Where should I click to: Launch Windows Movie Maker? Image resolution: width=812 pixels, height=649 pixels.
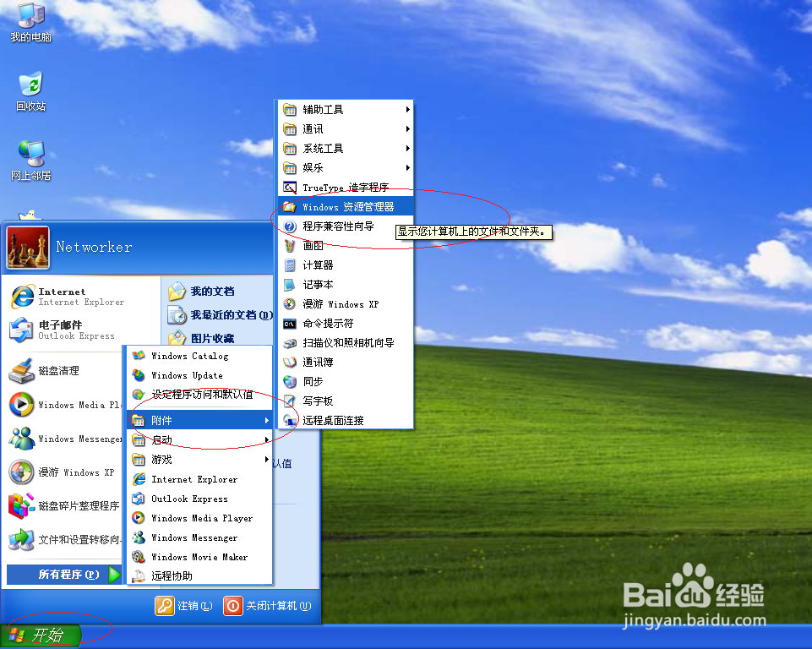coord(200,557)
